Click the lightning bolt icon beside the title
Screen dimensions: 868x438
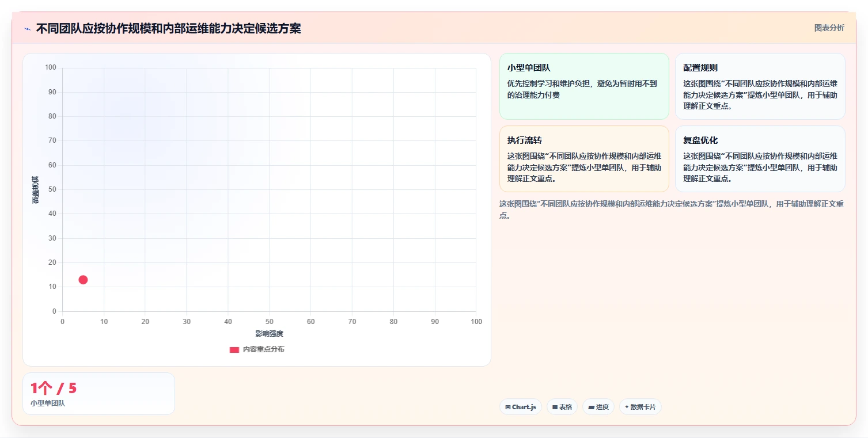tap(28, 29)
